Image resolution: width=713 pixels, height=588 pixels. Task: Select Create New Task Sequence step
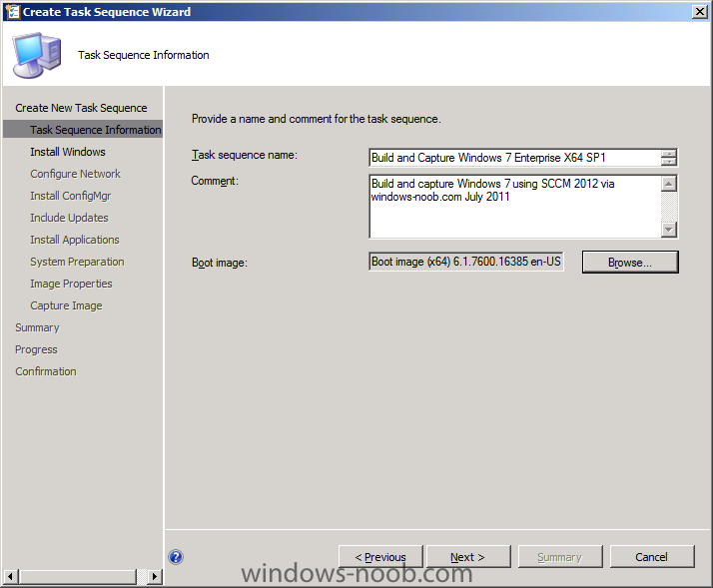tap(82, 108)
